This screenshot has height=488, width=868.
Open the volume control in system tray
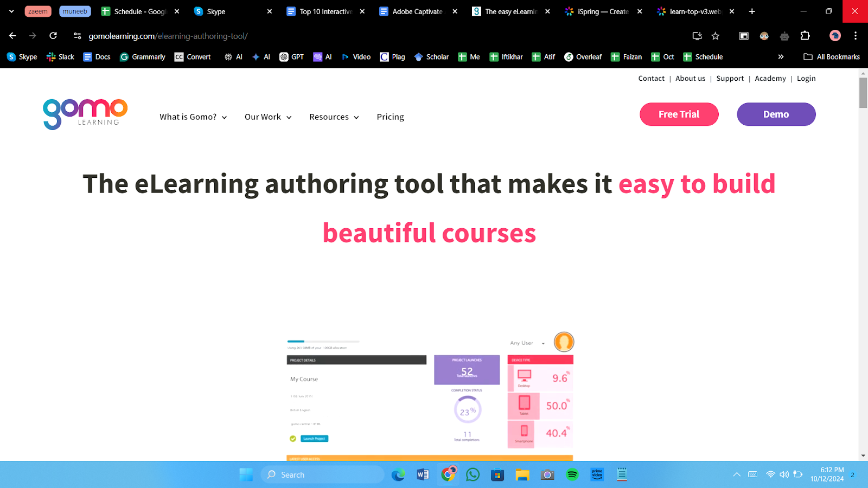point(784,474)
